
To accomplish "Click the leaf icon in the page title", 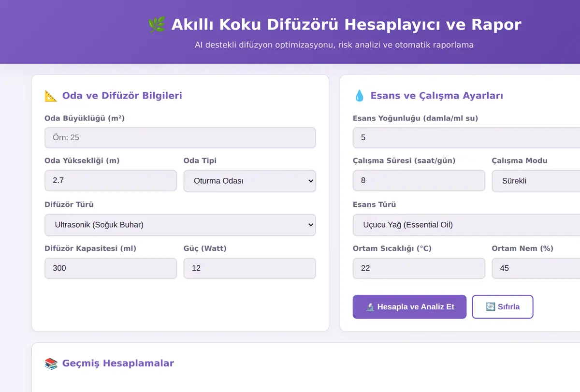I will 157,24.
